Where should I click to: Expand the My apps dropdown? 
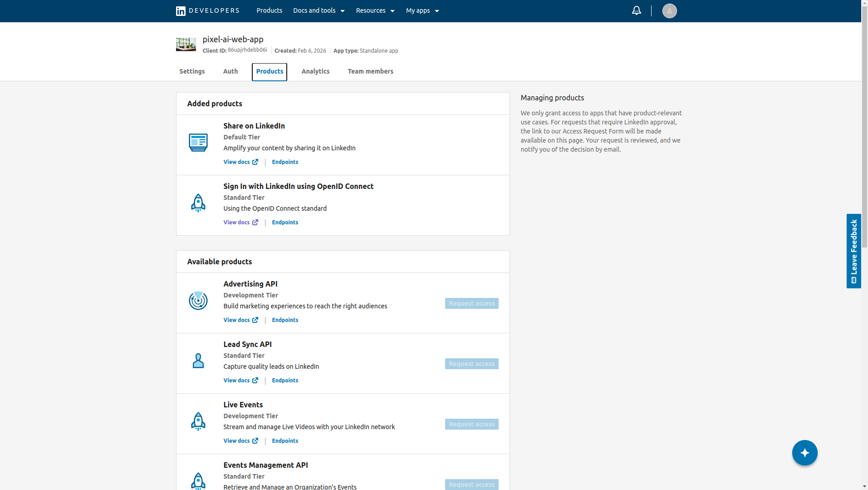422,10
